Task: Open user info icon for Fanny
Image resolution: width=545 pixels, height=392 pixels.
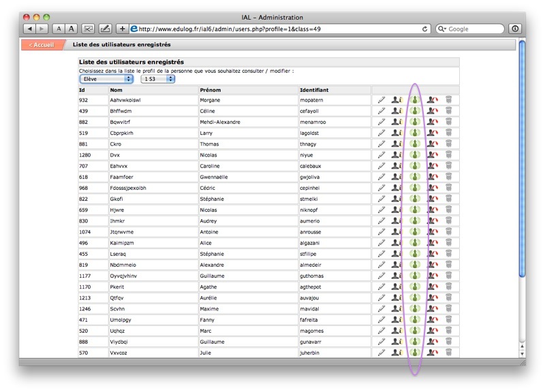Action: tap(396, 318)
